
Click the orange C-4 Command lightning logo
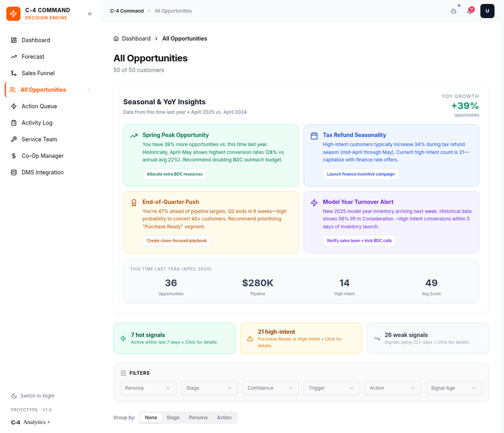[14, 14]
